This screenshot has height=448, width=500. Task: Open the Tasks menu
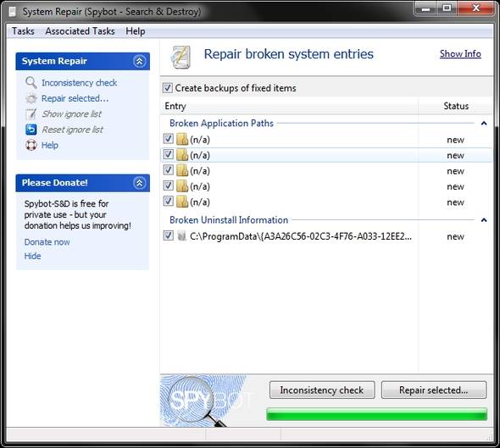coord(23,31)
